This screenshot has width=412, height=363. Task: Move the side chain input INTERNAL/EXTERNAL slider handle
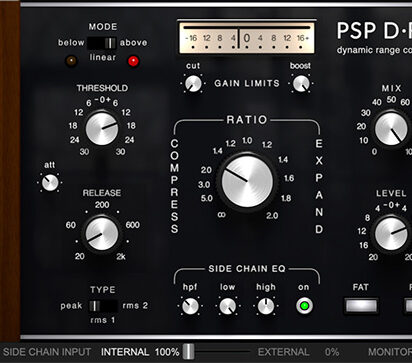(x=188, y=351)
